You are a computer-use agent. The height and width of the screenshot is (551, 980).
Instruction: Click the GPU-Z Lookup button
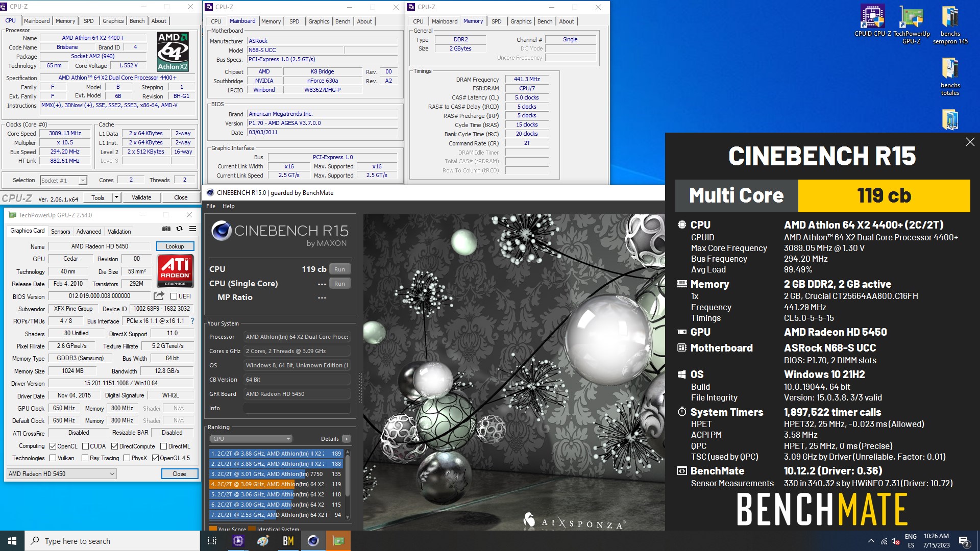[175, 246]
